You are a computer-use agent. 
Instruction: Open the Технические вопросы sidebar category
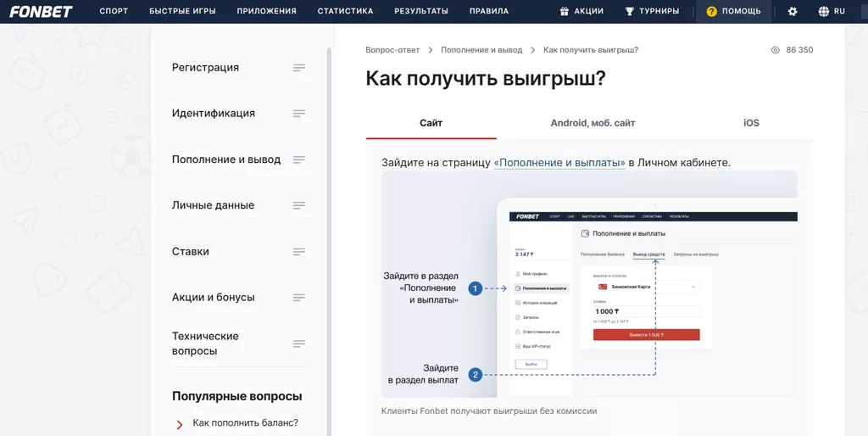[205, 344]
